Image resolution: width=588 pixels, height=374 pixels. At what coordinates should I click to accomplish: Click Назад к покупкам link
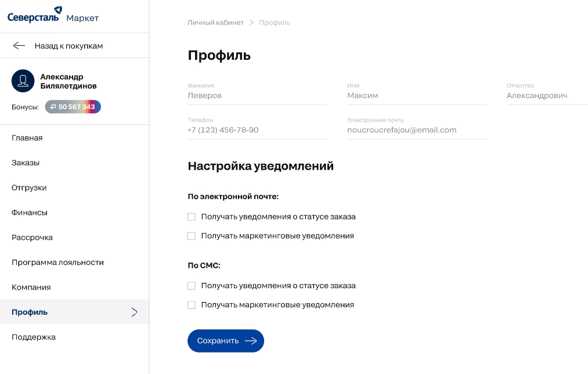[x=68, y=45]
